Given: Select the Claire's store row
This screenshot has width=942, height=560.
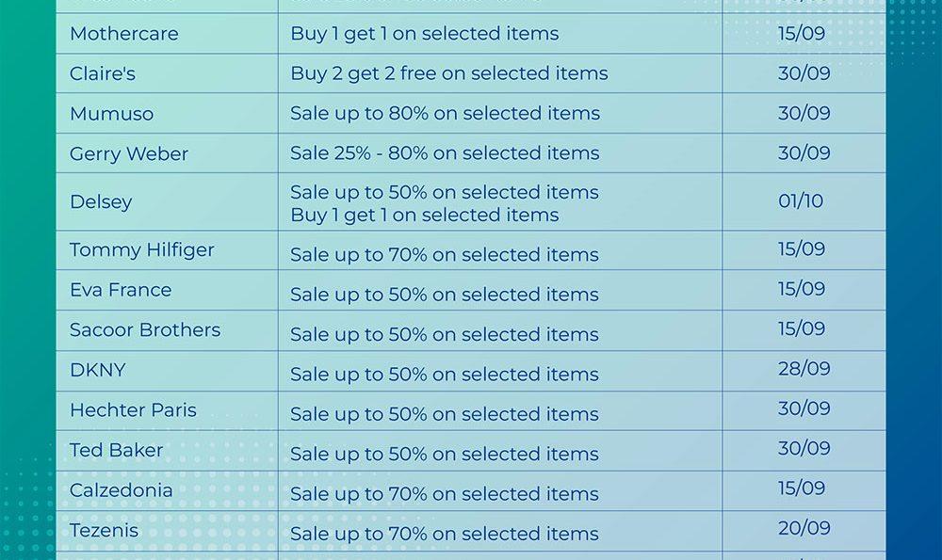Looking at the screenshot, I should click(102, 73).
